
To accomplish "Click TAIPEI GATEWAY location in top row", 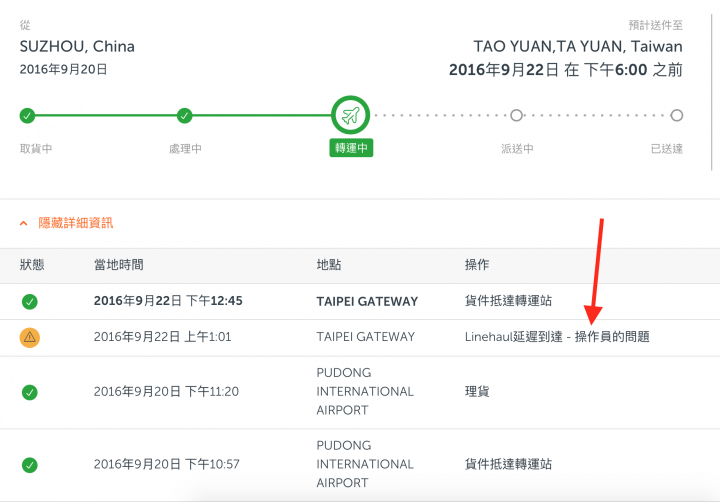I will click(367, 301).
